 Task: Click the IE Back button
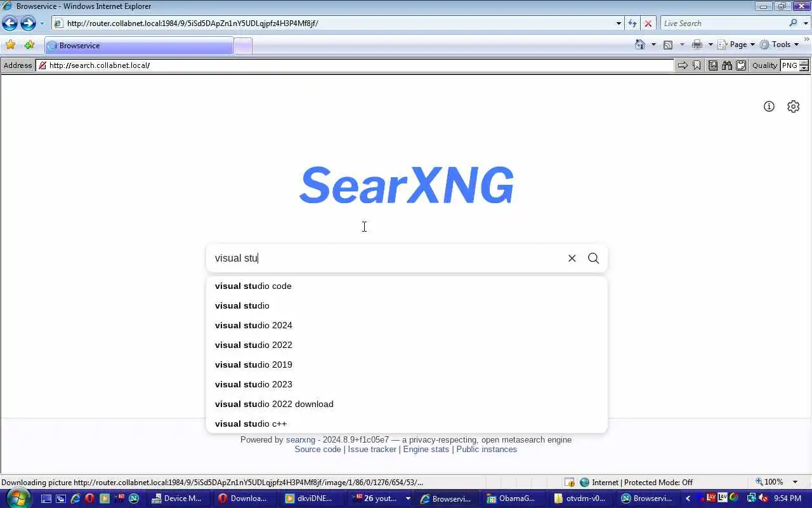click(10, 23)
